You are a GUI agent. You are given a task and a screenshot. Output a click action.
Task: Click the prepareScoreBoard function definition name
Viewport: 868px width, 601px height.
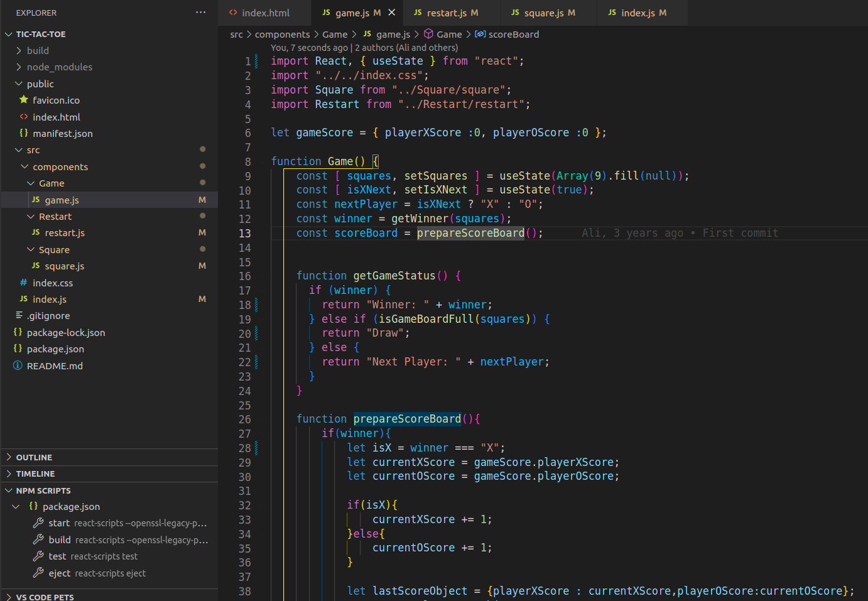407,419
